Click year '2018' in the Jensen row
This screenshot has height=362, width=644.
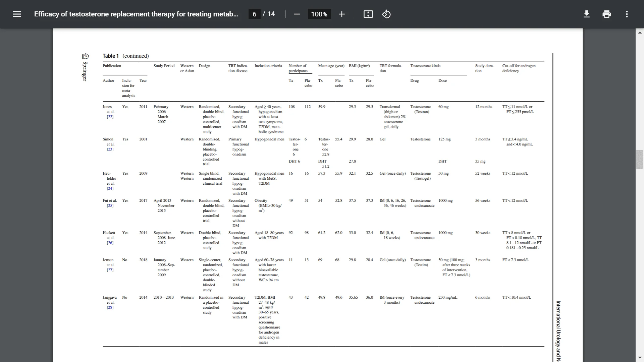coord(143,260)
